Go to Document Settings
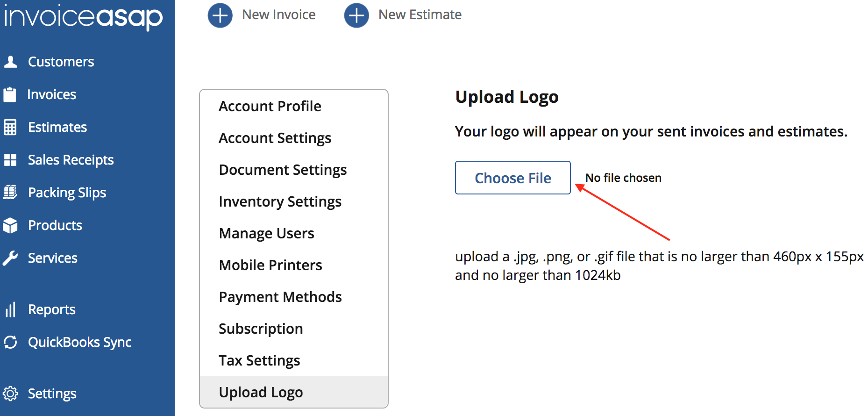This screenshot has width=868, height=416. coord(283,170)
